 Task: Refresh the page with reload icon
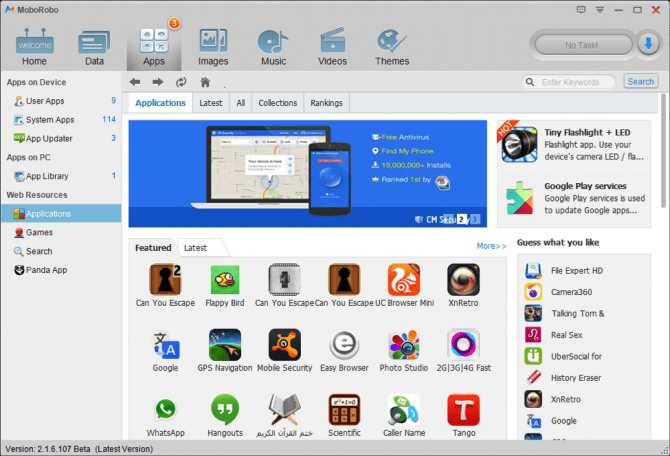click(x=181, y=82)
